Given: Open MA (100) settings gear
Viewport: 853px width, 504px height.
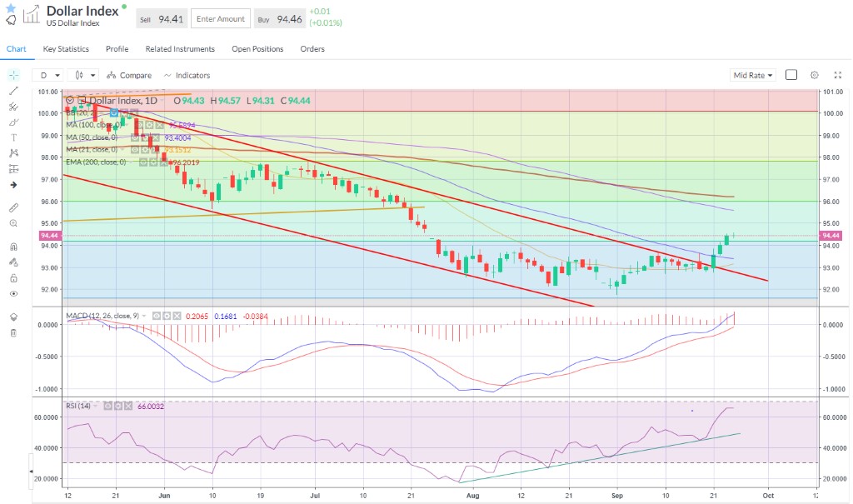Looking at the screenshot, I should 150,125.
